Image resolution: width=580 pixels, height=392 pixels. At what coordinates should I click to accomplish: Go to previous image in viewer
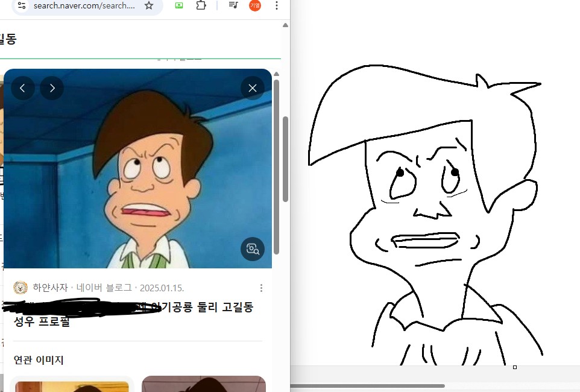coord(22,88)
